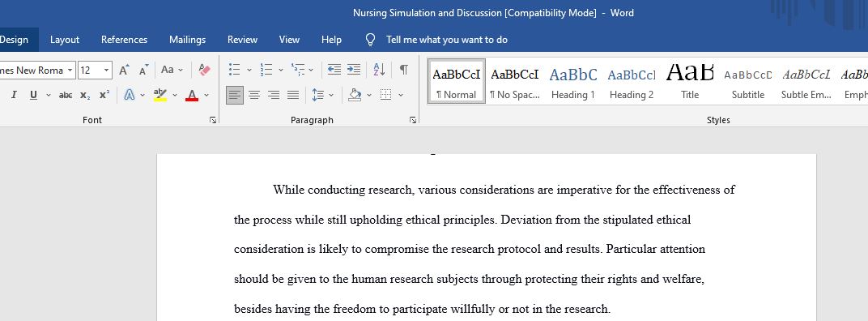
Task: Click the Justify alignment icon
Action: click(x=293, y=95)
